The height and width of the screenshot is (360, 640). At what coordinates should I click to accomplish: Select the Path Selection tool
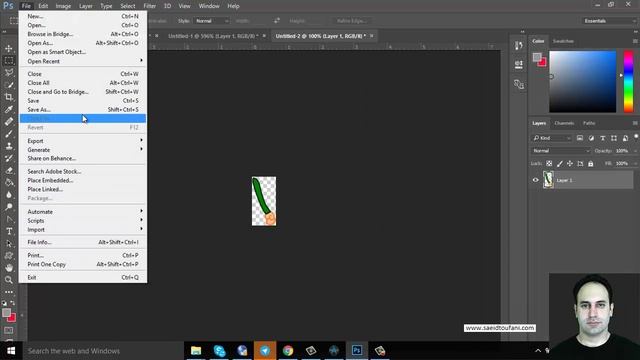coord(9,244)
